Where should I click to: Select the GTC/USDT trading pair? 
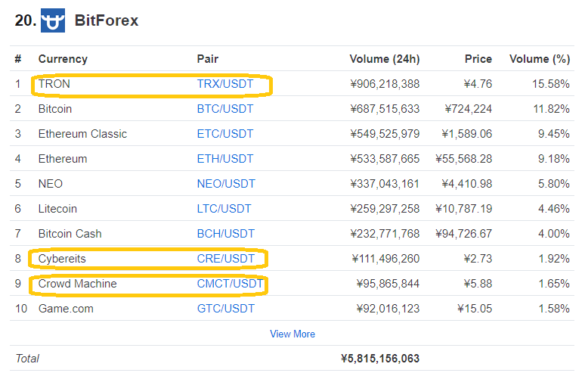[x=226, y=309]
